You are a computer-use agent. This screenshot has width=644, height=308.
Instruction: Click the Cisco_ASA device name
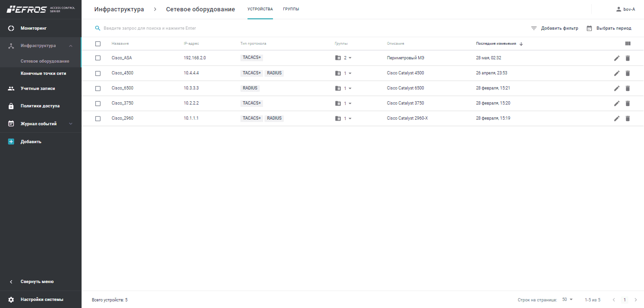(122, 58)
